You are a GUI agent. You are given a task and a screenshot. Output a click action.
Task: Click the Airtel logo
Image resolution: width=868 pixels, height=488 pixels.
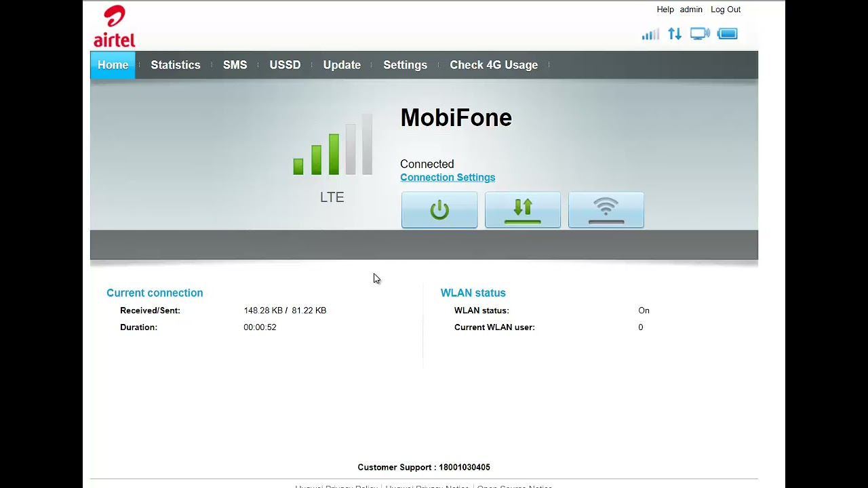coord(115,26)
